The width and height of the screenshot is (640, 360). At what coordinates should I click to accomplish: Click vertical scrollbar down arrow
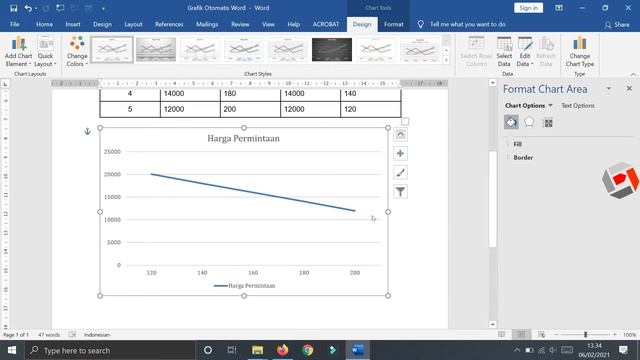tap(493, 324)
